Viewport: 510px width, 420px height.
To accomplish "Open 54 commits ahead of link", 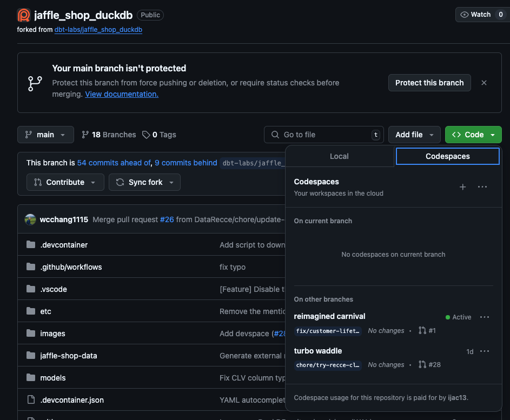I will [114, 163].
